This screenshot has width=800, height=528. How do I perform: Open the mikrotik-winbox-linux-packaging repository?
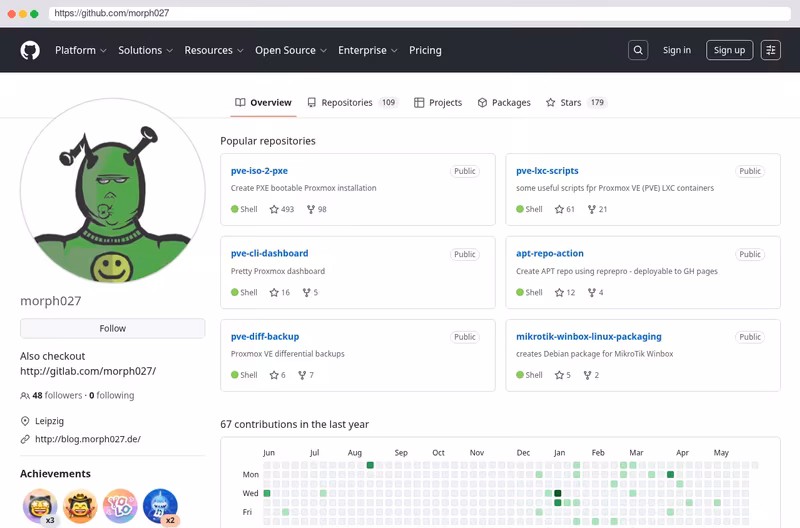[588, 337]
